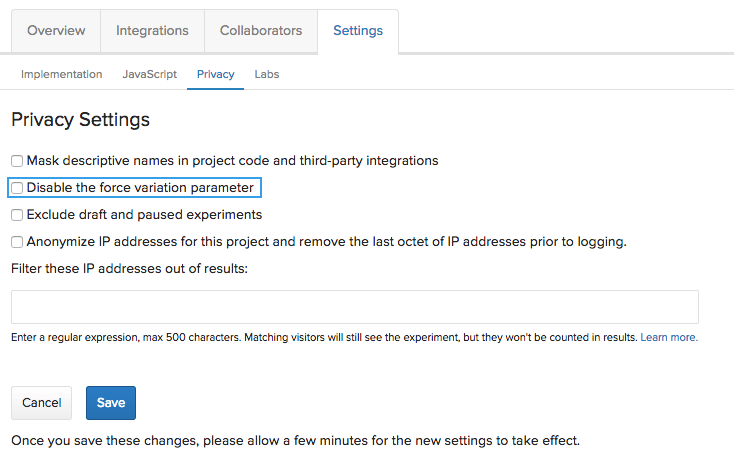
Task: Select the Privacy sub-tab
Action: (215, 75)
